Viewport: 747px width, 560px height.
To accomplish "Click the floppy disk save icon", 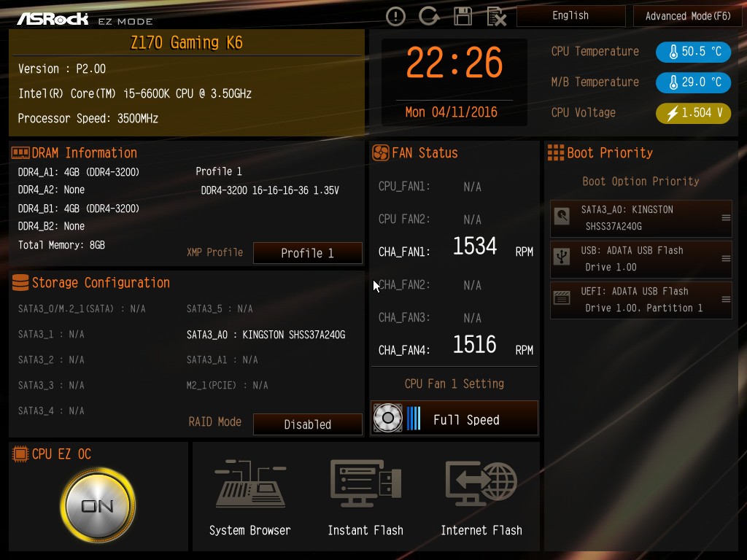I will pyautogui.click(x=462, y=16).
